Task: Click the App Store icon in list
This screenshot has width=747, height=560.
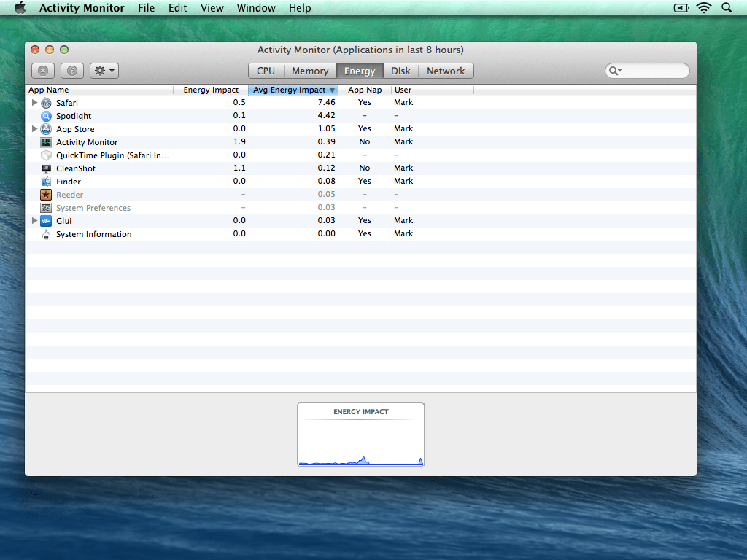Action: 46,129
